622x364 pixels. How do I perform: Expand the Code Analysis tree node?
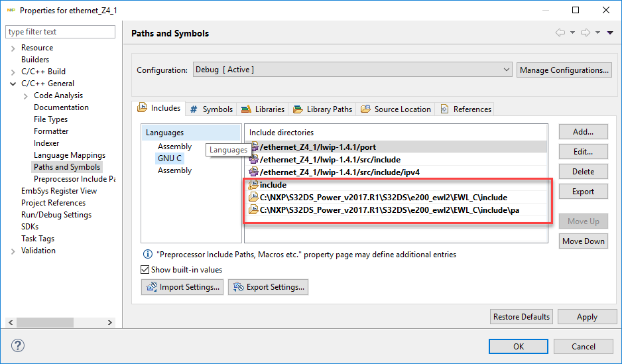pos(26,95)
